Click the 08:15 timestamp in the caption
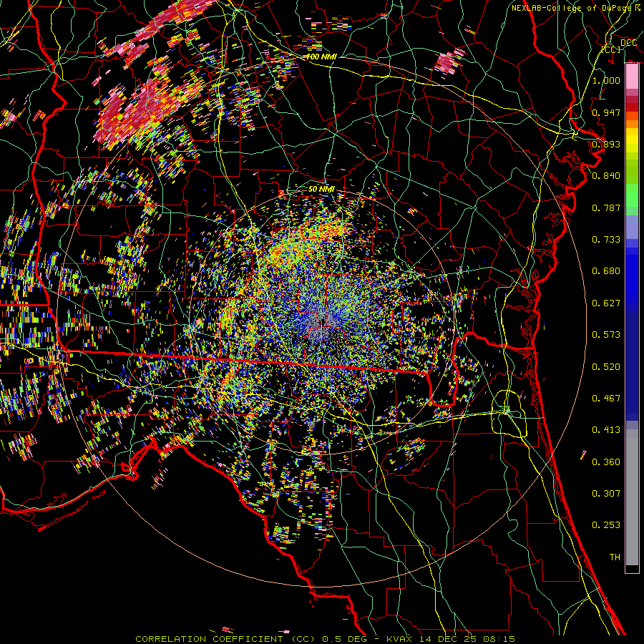This screenshot has height=644, width=644. click(499, 639)
